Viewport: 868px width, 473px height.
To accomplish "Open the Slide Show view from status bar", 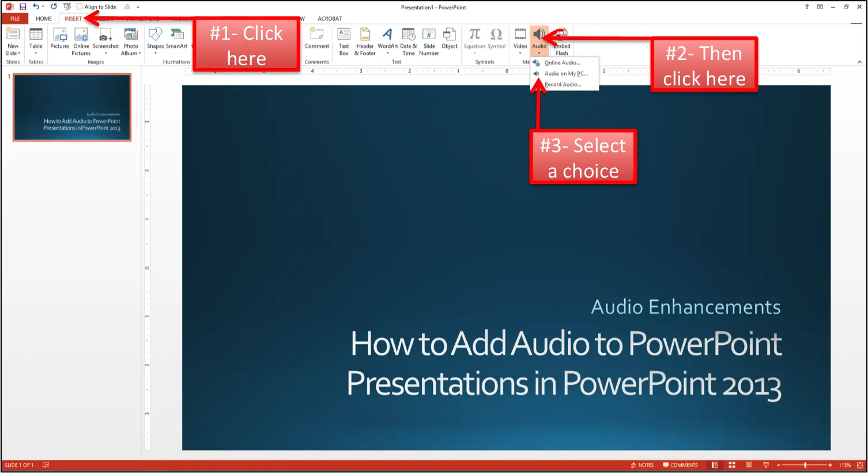I will 765,465.
